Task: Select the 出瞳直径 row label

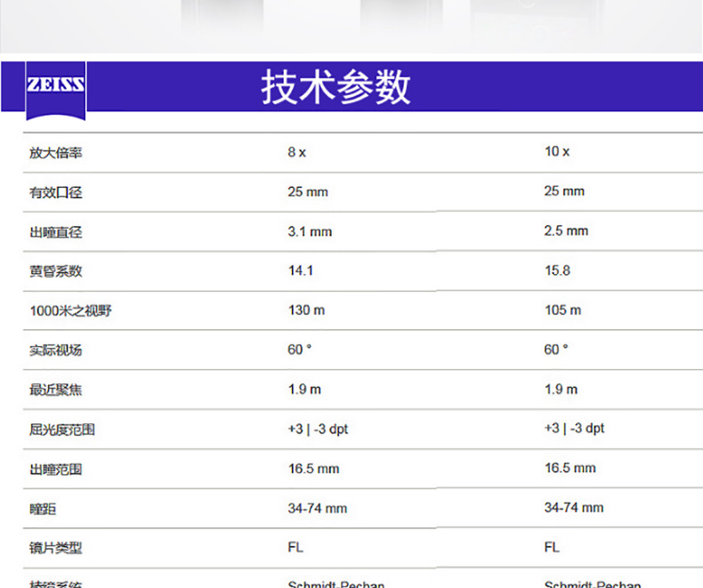Action: point(55,232)
